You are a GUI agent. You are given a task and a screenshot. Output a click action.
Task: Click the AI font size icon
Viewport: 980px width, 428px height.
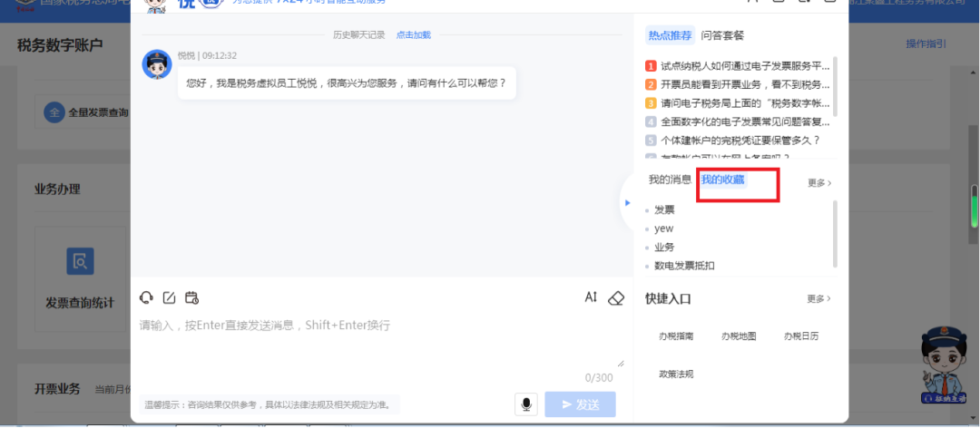coord(592,297)
